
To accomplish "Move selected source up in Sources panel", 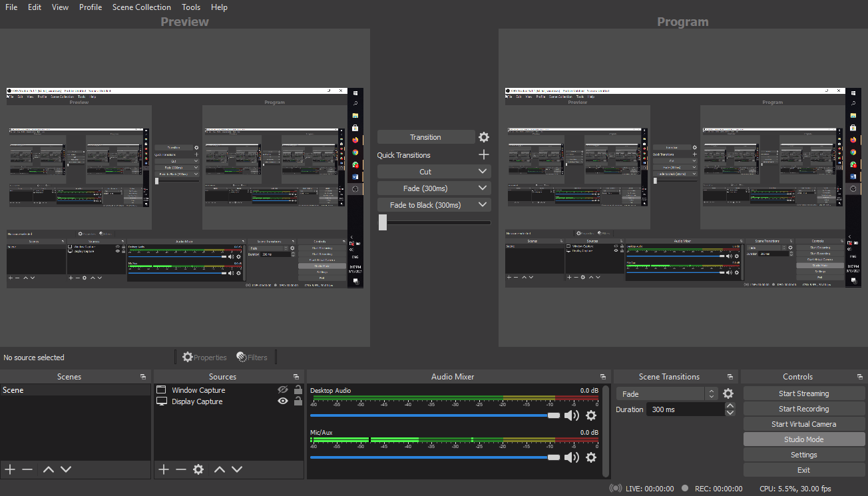I will (x=219, y=469).
